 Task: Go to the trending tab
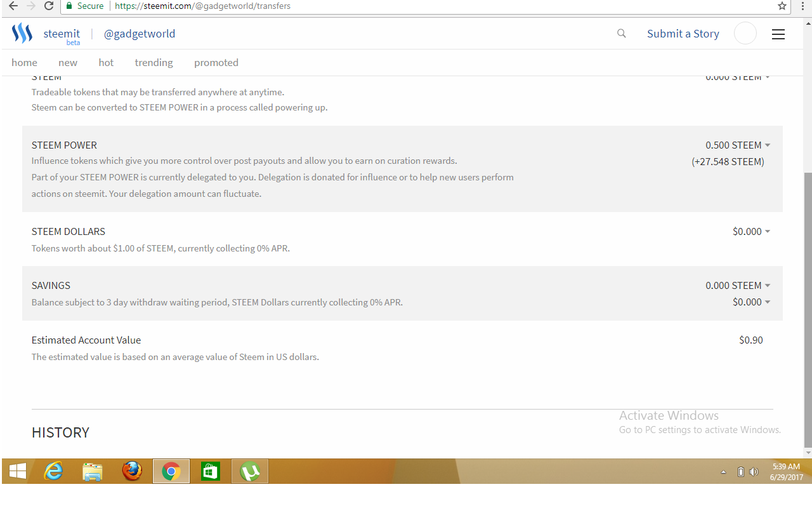[154, 62]
